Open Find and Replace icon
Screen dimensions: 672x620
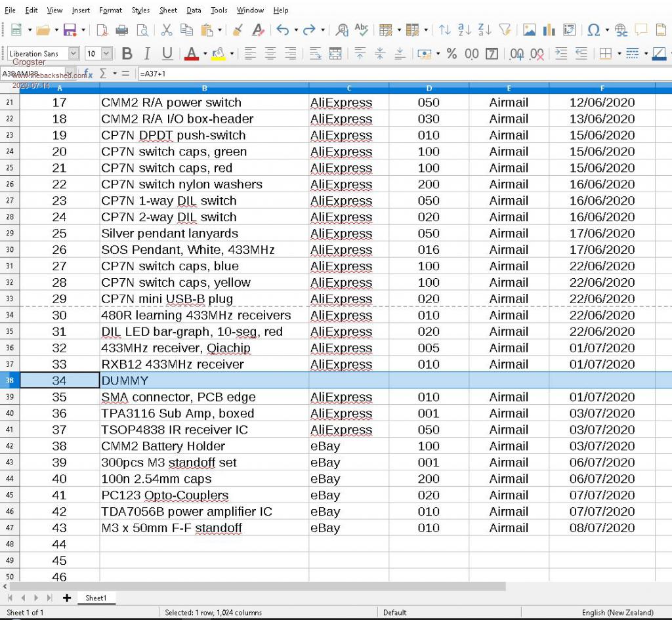[x=342, y=30]
